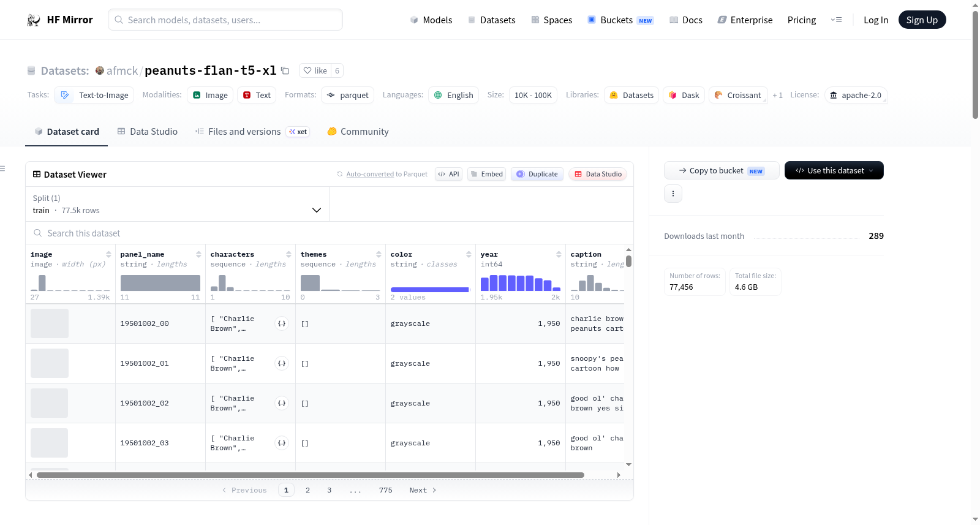
Task: Filter by Text modality tag
Action: click(x=257, y=95)
